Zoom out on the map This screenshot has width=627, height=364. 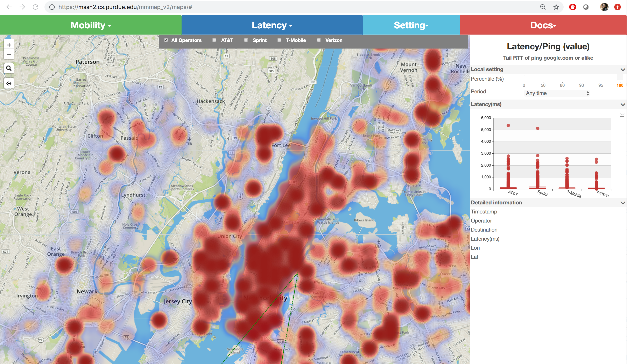coord(9,55)
